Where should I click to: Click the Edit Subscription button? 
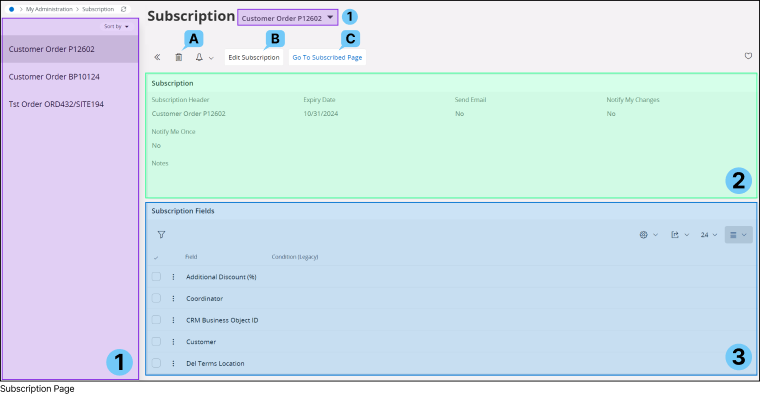pos(254,57)
